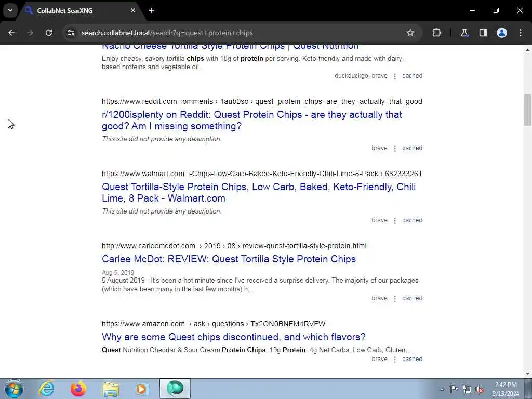Launch Internet Explorer from taskbar
Screen dimensions: 532x399
pyautogui.click(x=46, y=389)
